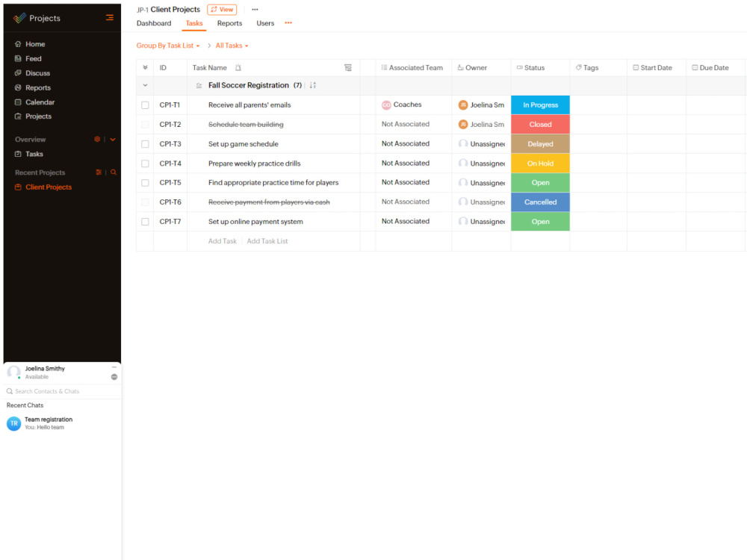Viewport: 747px width, 560px height.
Task: Switch to Users tab
Action: 265,23
